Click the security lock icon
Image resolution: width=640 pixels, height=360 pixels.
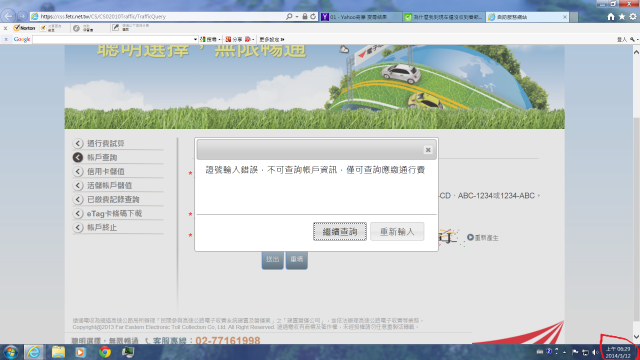coord(304,16)
